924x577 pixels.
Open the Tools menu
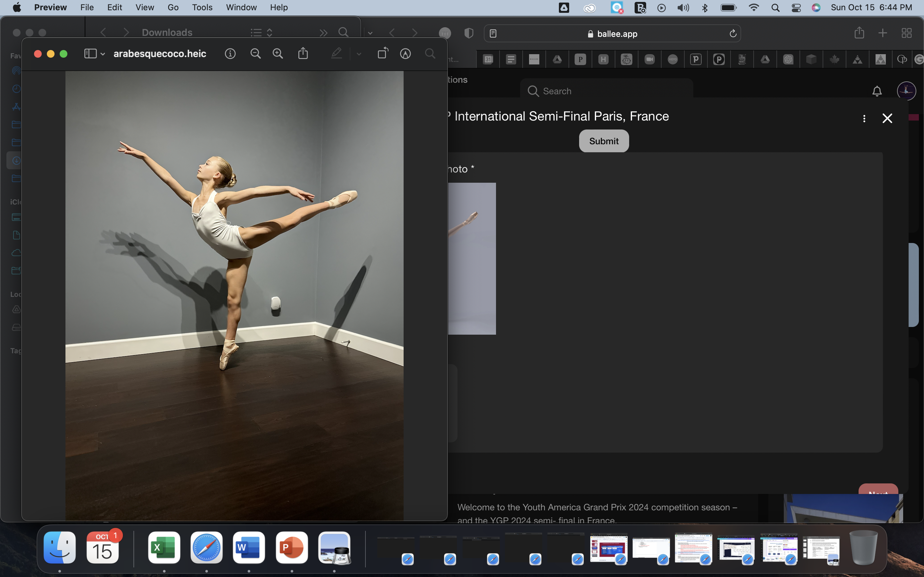(201, 8)
